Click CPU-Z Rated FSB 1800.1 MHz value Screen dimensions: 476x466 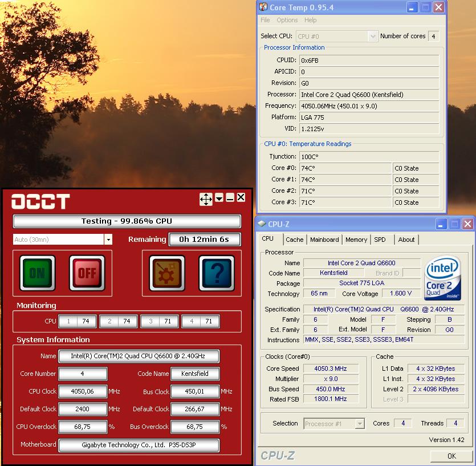(331, 399)
